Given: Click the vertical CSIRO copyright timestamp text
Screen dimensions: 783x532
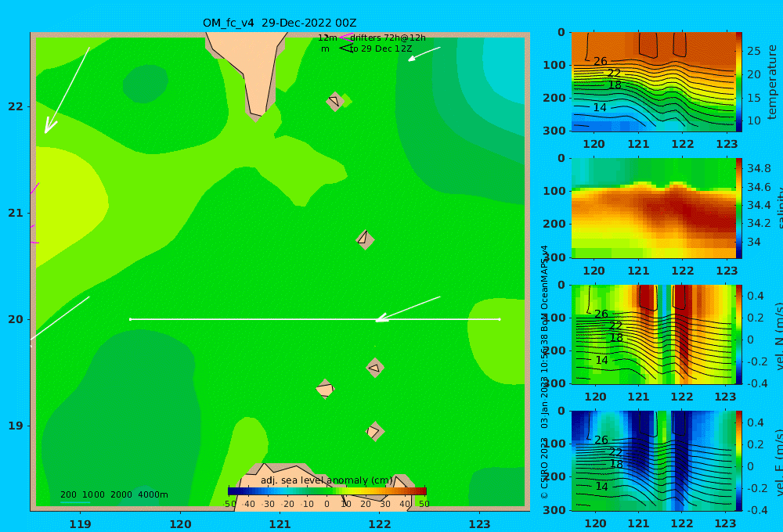Looking at the screenshot, I should pos(544,372).
